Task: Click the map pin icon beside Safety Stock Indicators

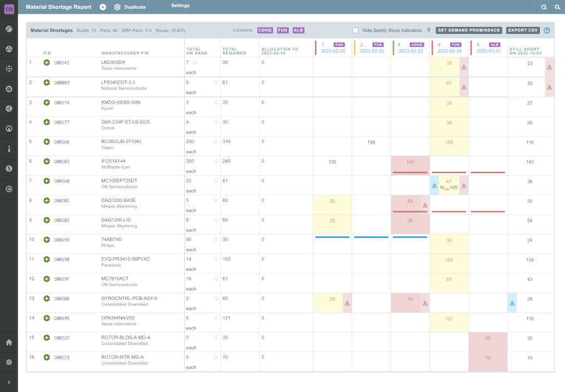Action: [428, 30]
